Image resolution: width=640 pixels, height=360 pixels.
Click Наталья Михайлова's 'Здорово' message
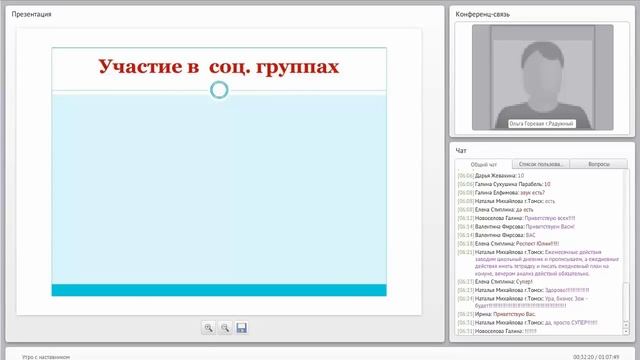point(523,290)
